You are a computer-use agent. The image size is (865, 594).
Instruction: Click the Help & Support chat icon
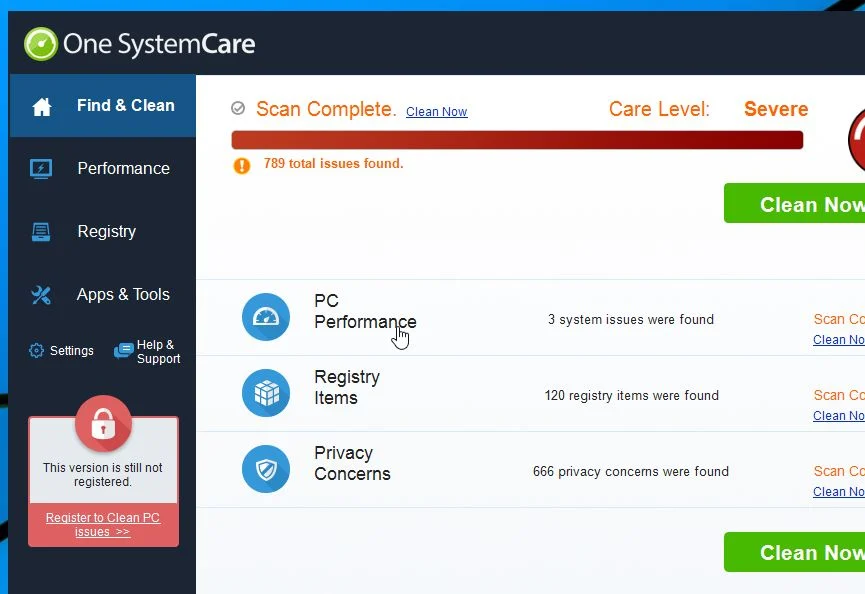[x=124, y=350]
